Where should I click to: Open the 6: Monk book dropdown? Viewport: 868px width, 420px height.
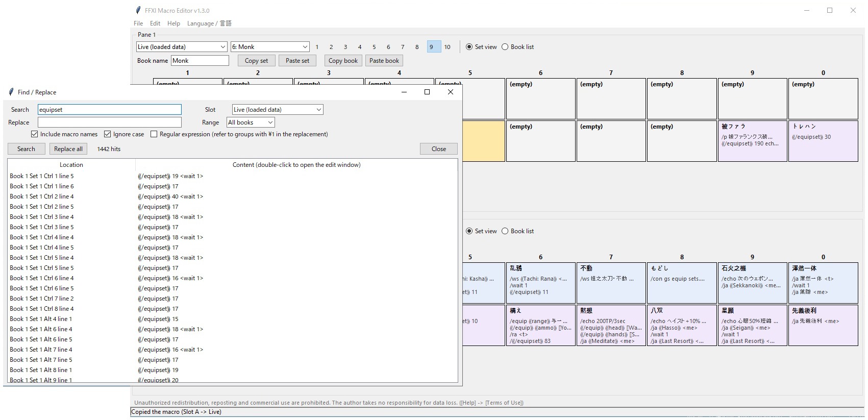coord(270,47)
